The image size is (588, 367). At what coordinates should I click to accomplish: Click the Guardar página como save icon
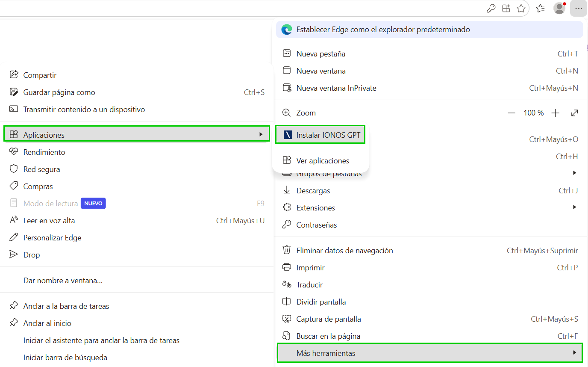click(x=14, y=92)
